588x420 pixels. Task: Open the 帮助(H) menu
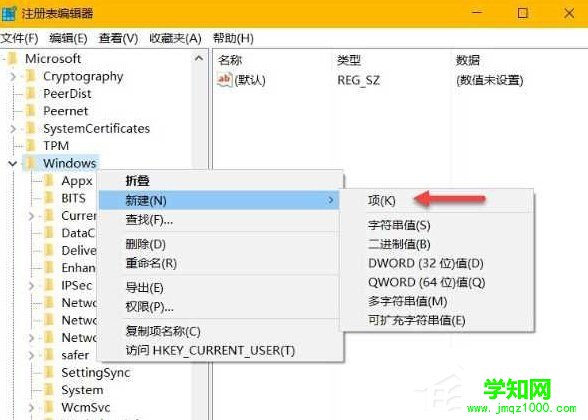(233, 38)
